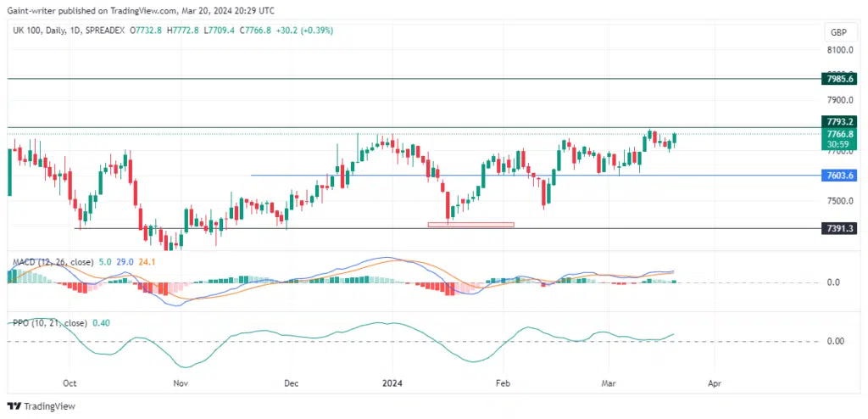The height and width of the screenshot is (419, 868).
Task: Click the 7985.6 price level label
Action: coord(838,78)
